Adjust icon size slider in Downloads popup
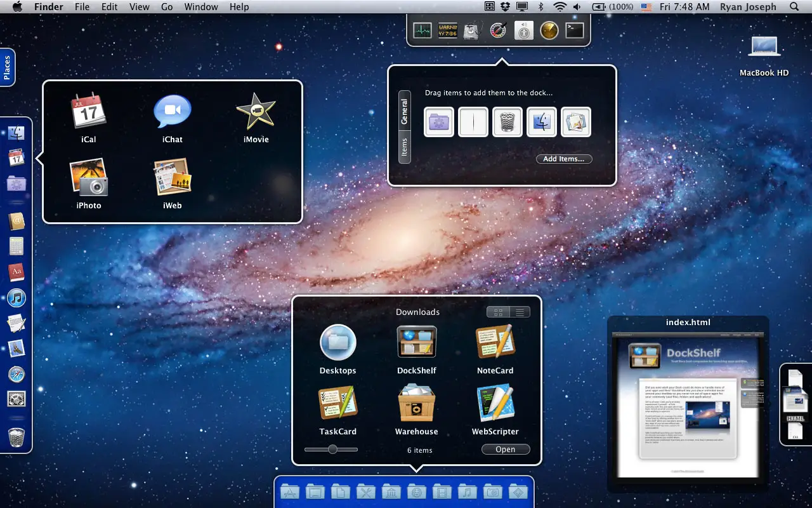Viewport: 812px width, 508px height. click(x=331, y=449)
